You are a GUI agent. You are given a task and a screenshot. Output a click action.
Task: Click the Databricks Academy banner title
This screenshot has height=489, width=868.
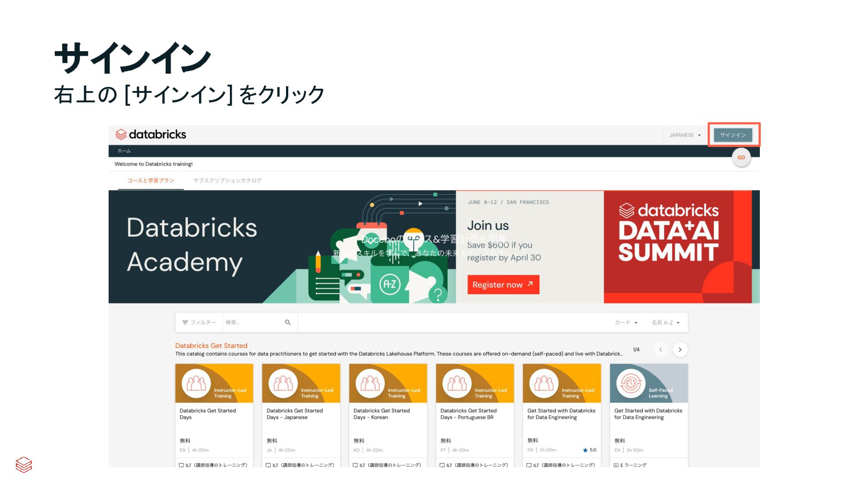pos(192,245)
